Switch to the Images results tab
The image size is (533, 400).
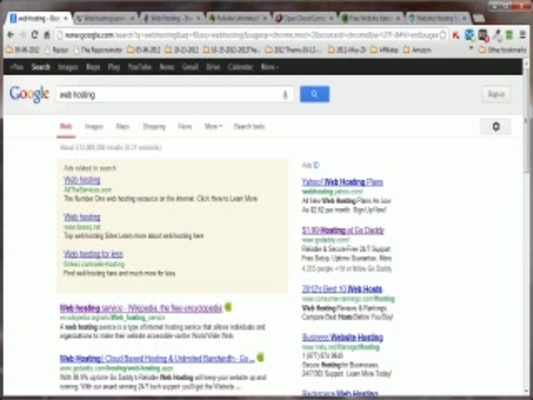tap(94, 127)
